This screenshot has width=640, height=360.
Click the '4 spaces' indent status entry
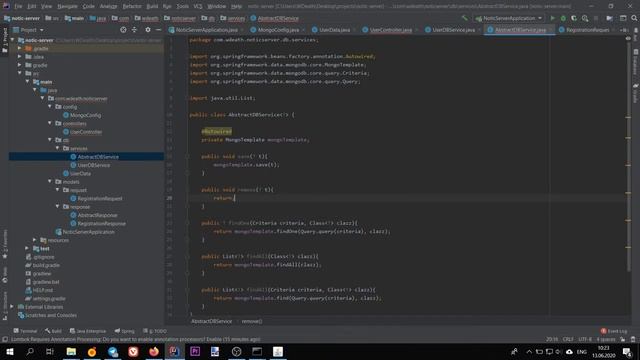pyautogui.click(x=606, y=339)
